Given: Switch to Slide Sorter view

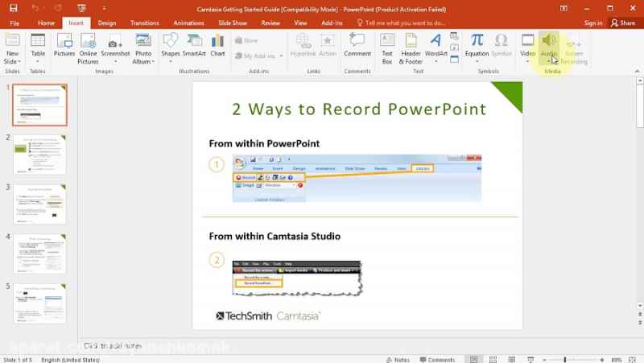Looking at the screenshot, I should [x=493, y=359].
